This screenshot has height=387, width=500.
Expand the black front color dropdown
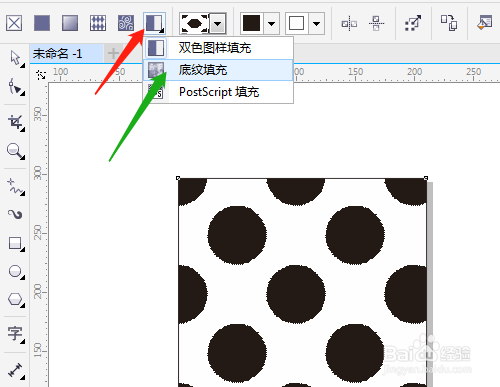click(272, 24)
